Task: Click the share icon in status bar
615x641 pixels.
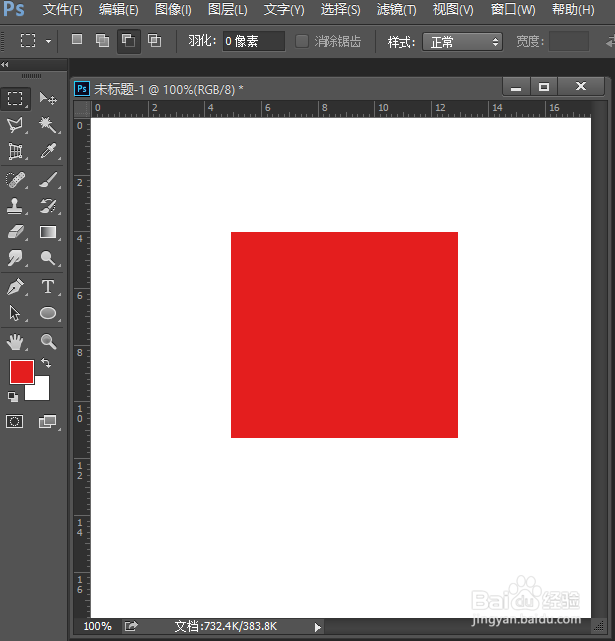Action: pyautogui.click(x=131, y=626)
